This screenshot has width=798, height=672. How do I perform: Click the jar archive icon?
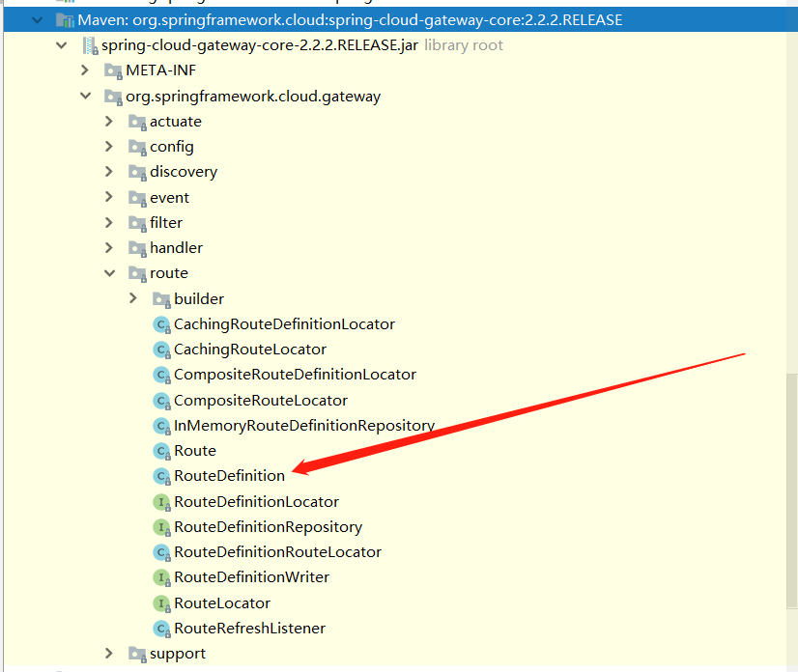(90, 45)
